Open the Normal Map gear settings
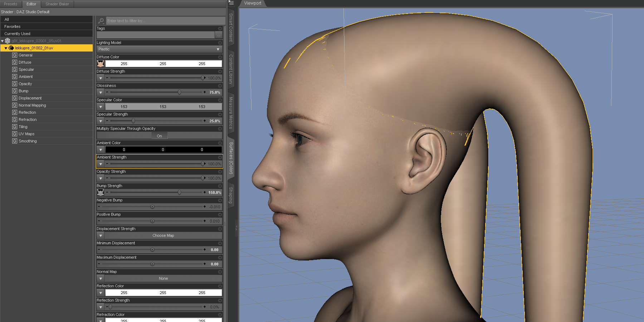This screenshot has height=322, width=644. coord(220,272)
